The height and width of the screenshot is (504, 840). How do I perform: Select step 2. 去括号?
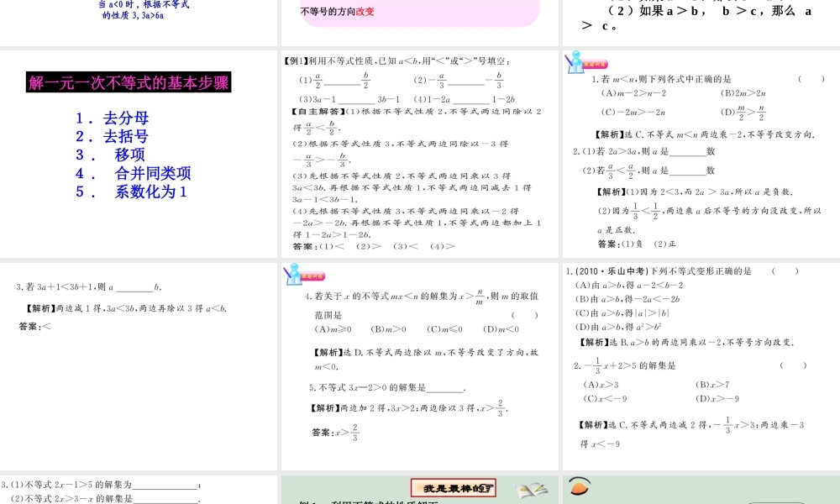pyautogui.click(x=112, y=136)
